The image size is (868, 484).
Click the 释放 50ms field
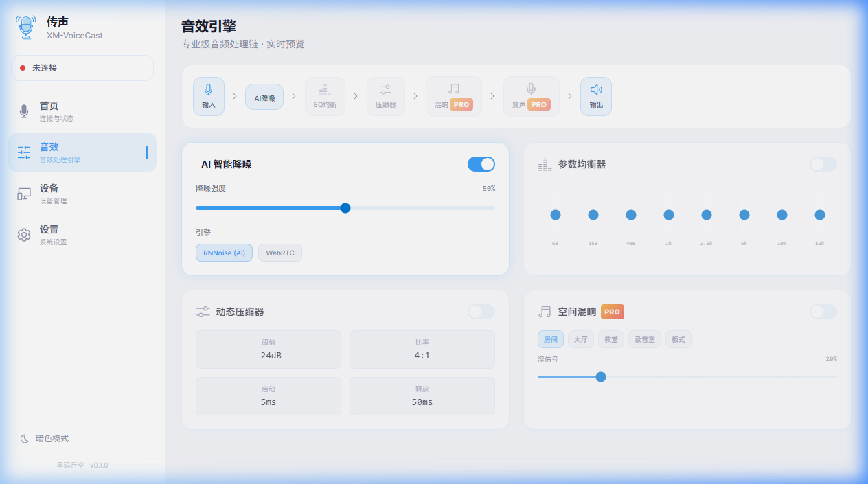pos(422,396)
